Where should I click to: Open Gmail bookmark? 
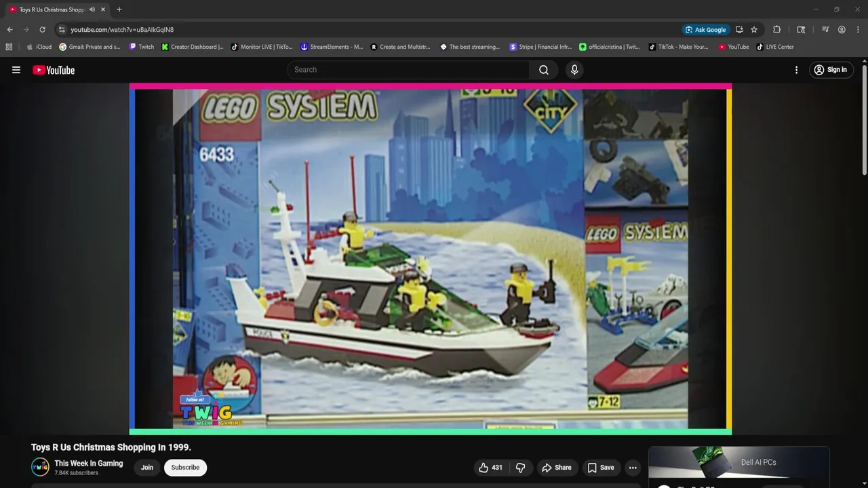90,47
